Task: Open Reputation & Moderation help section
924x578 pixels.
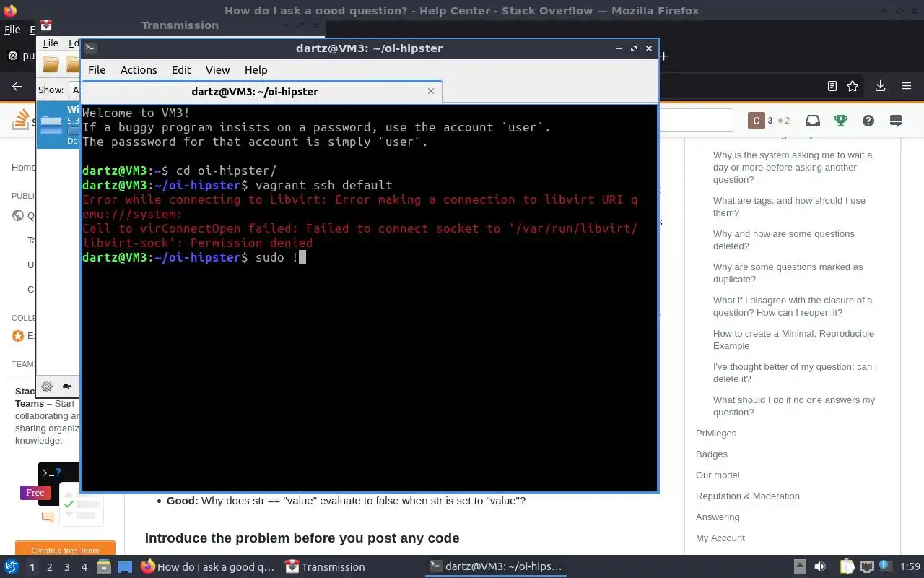Action: pos(748,496)
